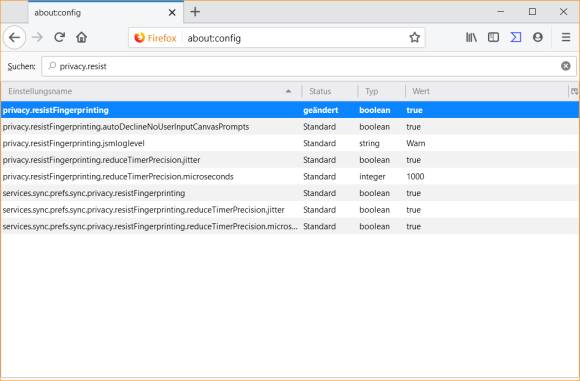Reload the about:config page
The image size is (580, 381).
(60, 37)
